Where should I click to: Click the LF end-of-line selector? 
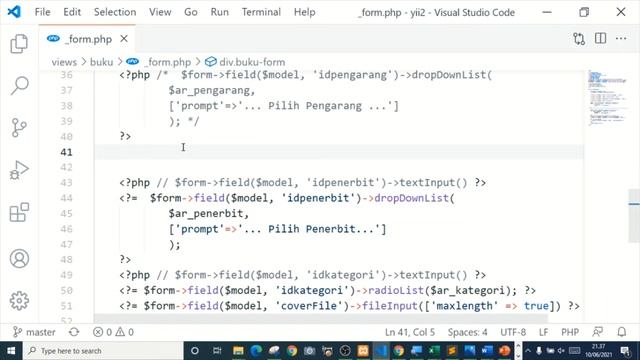point(543,332)
